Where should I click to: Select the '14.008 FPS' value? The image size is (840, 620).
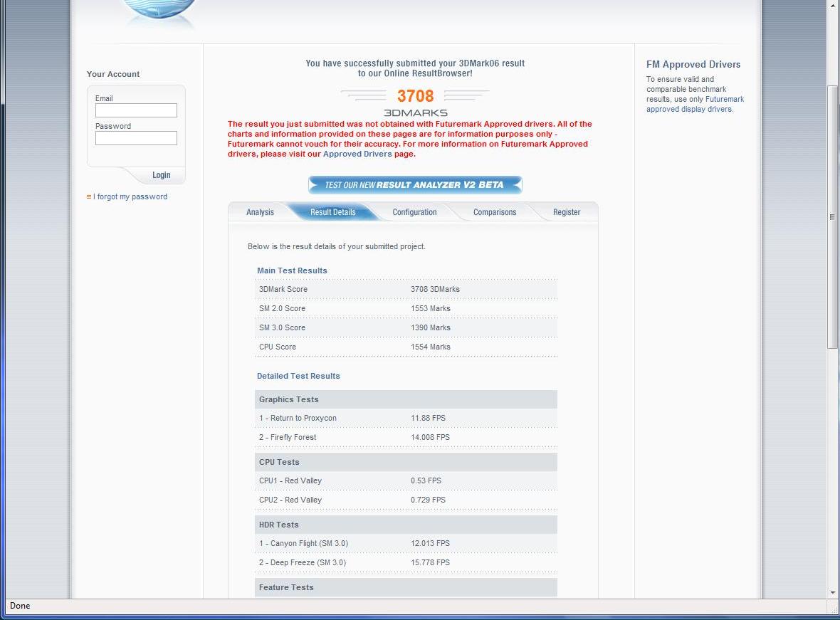tap(430, 437)
